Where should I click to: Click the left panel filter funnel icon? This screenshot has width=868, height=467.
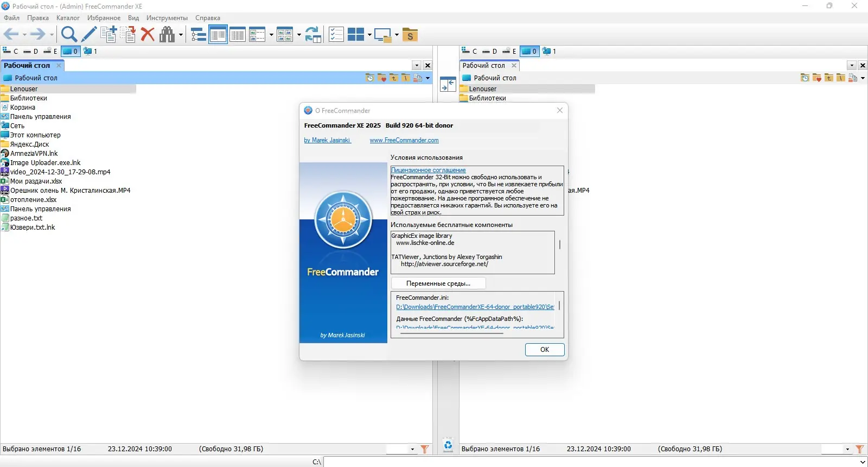click(425, 449)
